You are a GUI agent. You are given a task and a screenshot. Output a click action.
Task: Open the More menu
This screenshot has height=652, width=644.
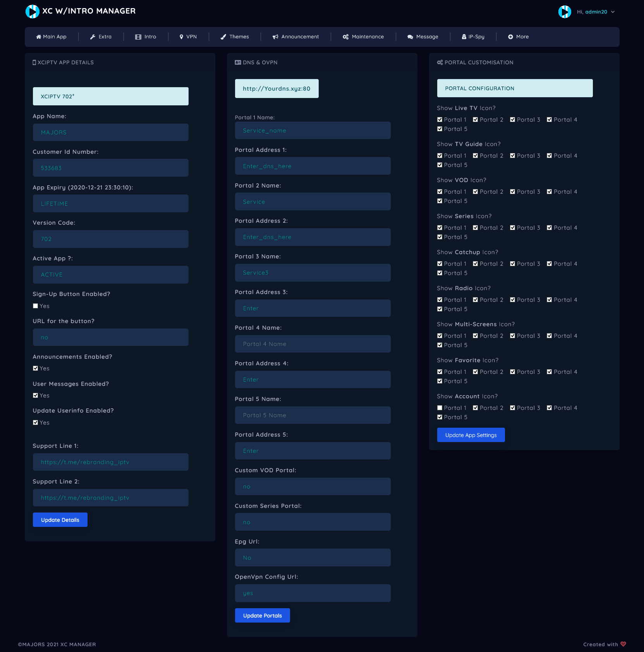click(518, 37)
